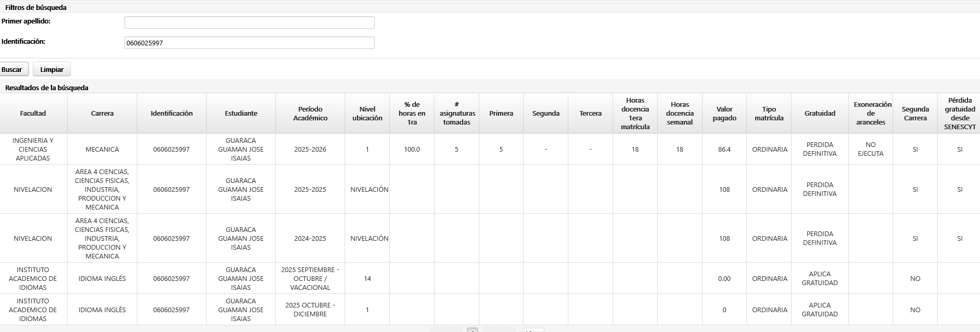This screenshot has width=980, height=332.
Task: Click the Exoneración de aranceles header
Action: pos(870,113)
